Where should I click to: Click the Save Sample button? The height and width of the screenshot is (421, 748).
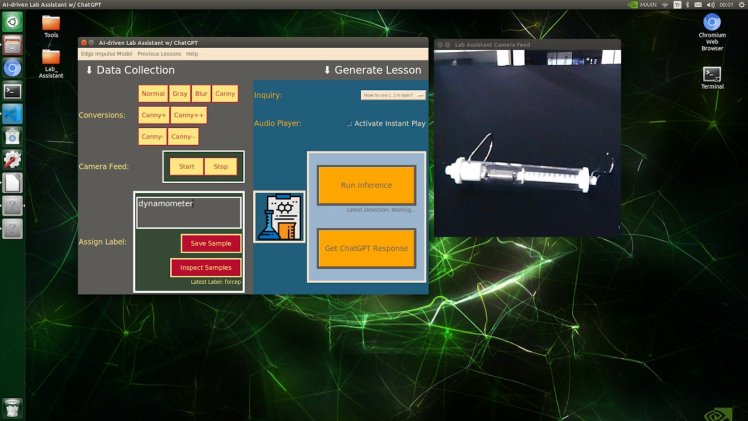[x=211, y=243]
